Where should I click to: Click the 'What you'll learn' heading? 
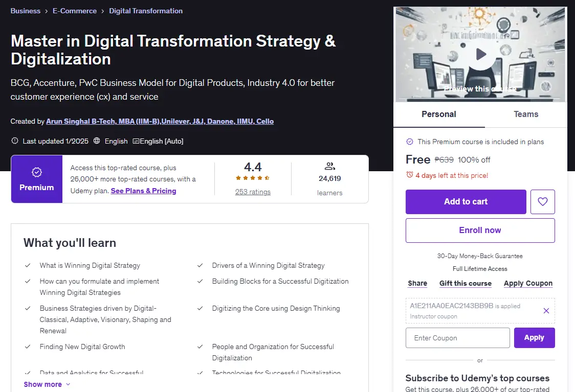click(70, 243)
